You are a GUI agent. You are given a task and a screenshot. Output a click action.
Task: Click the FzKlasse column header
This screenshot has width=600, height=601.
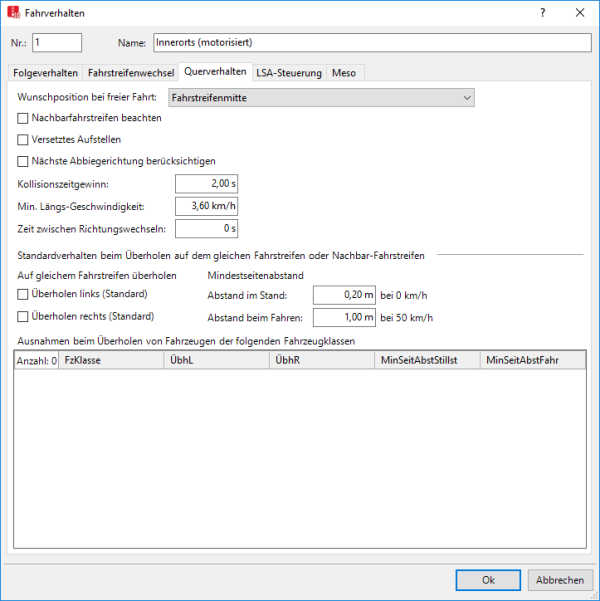[109, 360]
